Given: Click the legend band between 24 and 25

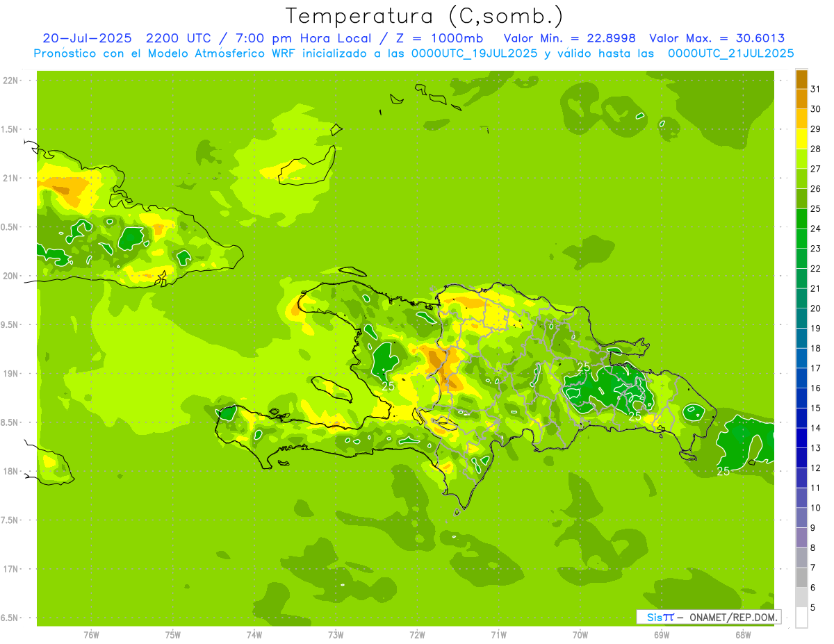Looking at the screenshot, I should (801, 219).
